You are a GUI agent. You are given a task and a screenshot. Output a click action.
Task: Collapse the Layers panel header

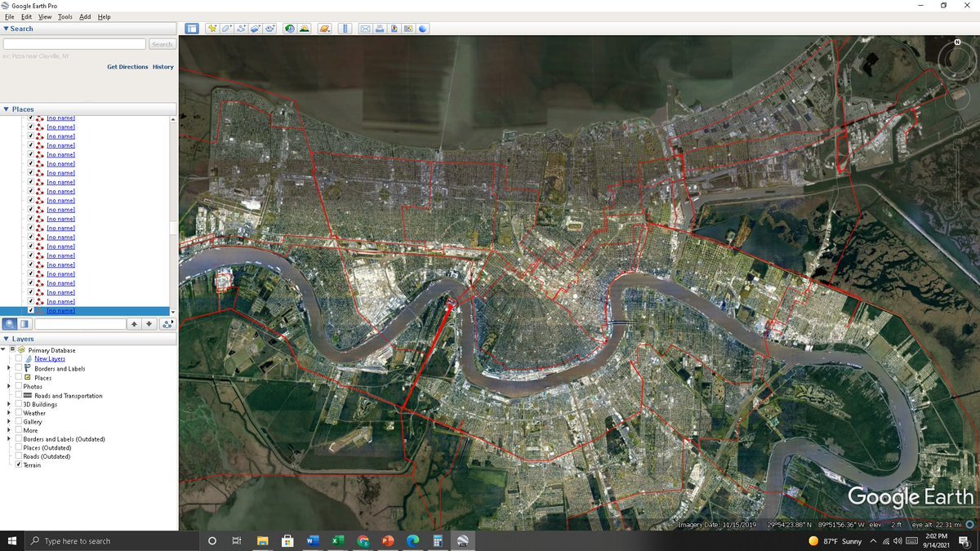[88, 339]
